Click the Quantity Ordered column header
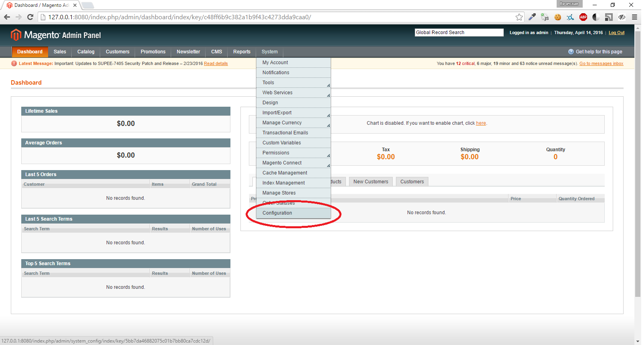 (x=580, y=199)
